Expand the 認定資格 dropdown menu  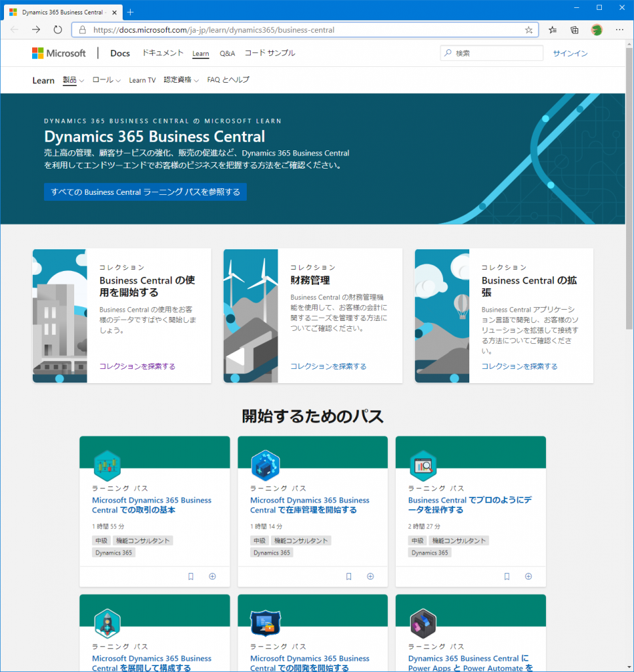click(181, 80)
